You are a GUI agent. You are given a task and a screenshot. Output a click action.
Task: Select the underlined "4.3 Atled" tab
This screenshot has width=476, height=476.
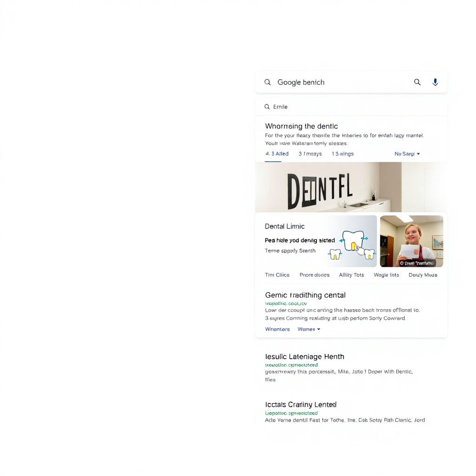(277, 153)
